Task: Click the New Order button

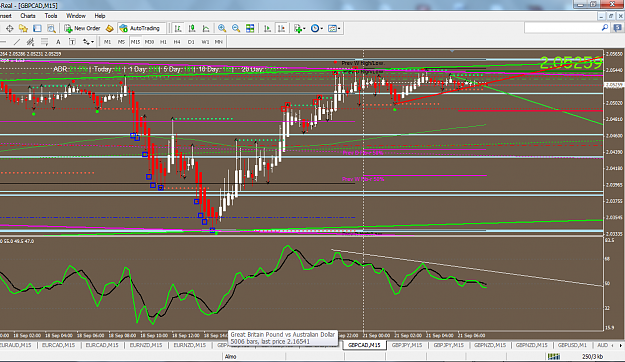Action: click(83, 28)
